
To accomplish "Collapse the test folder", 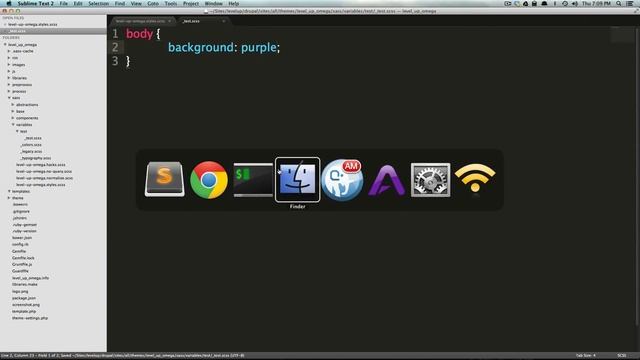I will [x=17, y=131].
